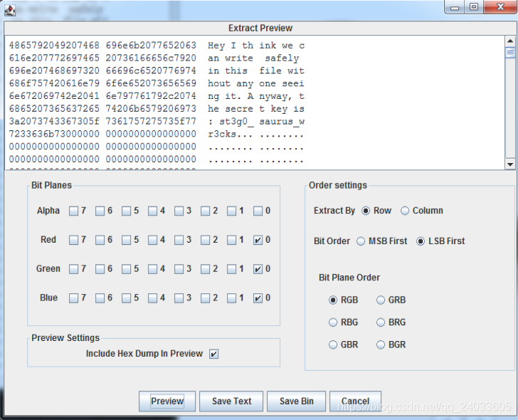This screenshot has height=420, width=518.
Task: Click scroll down arrow in Extract Preview
Action: click(510, 164)
